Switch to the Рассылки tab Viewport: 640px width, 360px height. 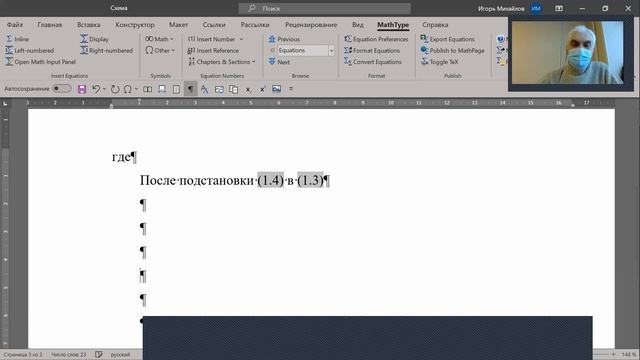click(255, 25)
